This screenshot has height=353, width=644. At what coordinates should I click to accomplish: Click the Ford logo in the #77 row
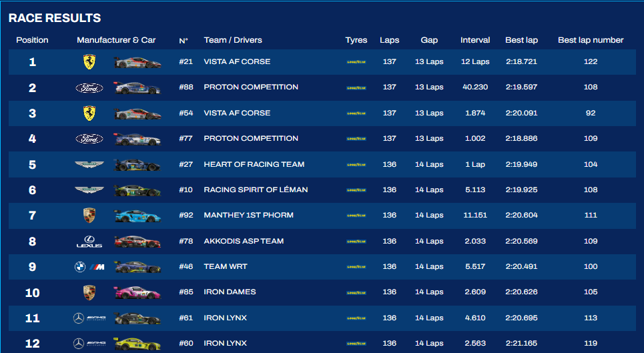tap(89, 139)
